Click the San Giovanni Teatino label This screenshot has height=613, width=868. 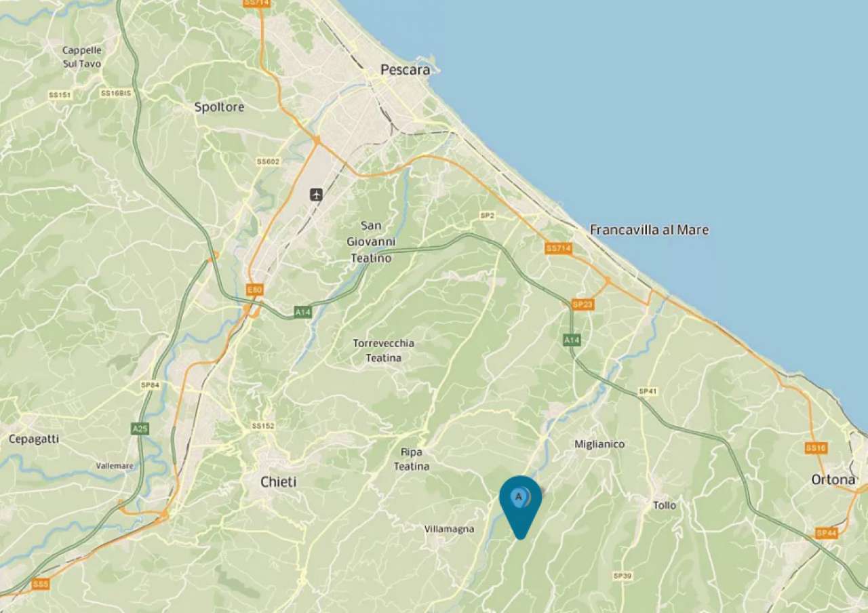pos(371,242)
